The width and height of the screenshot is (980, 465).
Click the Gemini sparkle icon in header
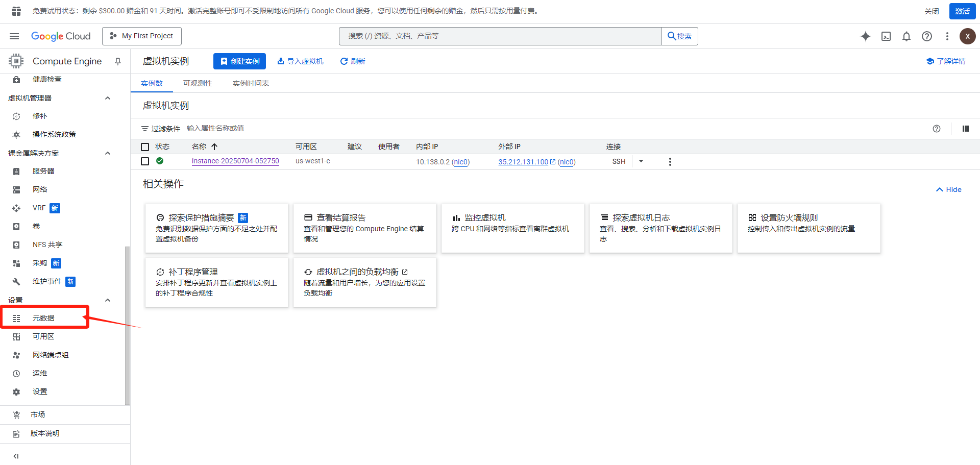[x=866, y=36]
